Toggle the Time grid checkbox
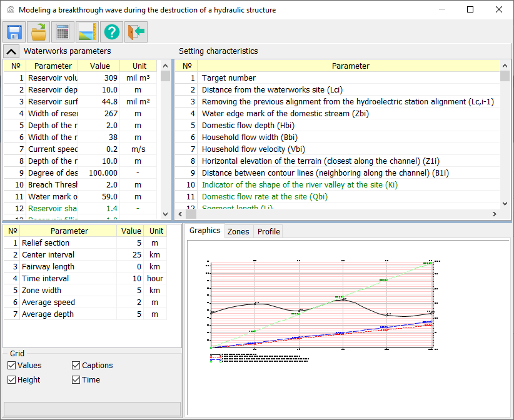This screenshot has width=514, height=420. click(76, 379)
